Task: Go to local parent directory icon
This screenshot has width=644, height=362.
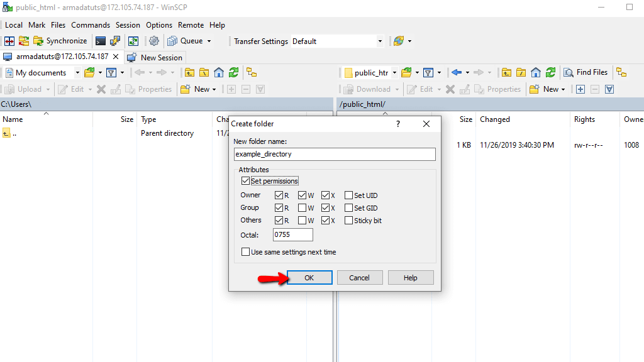Action: coord(189,73)
